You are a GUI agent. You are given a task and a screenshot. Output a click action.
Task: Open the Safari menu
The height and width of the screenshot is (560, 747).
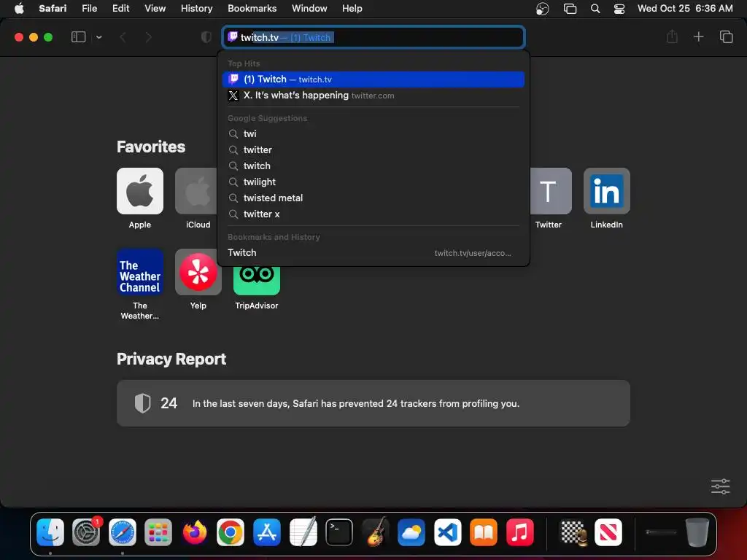point(53,9)
